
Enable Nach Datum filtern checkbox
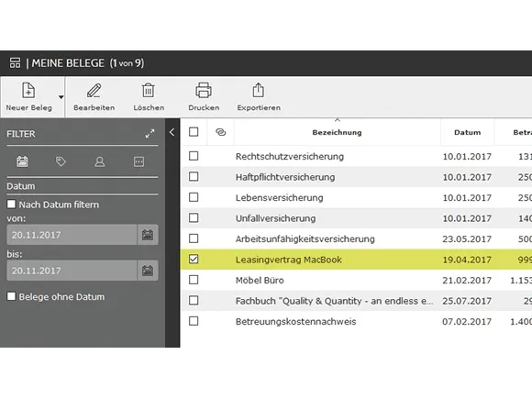pyautogui.click(x=11, y=205)
